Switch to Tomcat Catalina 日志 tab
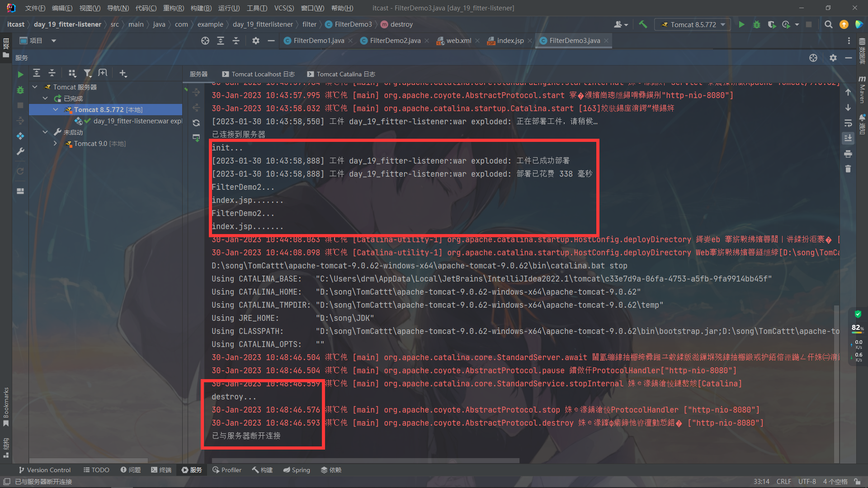868x488 pixels. click(x=341, y=74)
